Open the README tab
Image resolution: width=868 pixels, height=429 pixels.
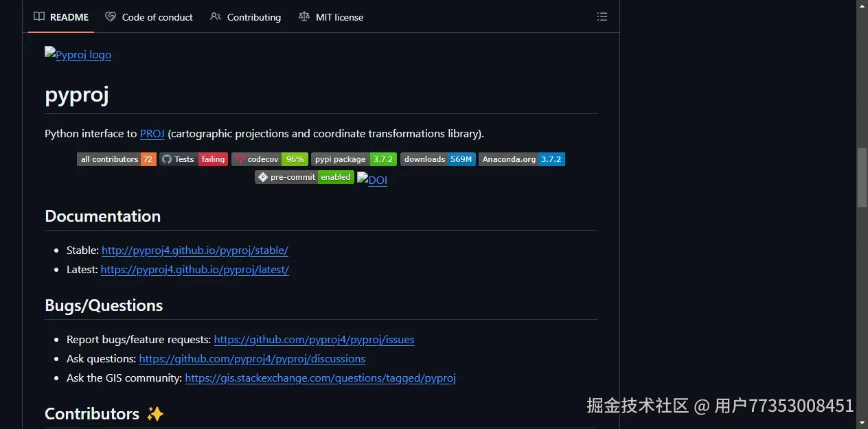click(61, 17)
